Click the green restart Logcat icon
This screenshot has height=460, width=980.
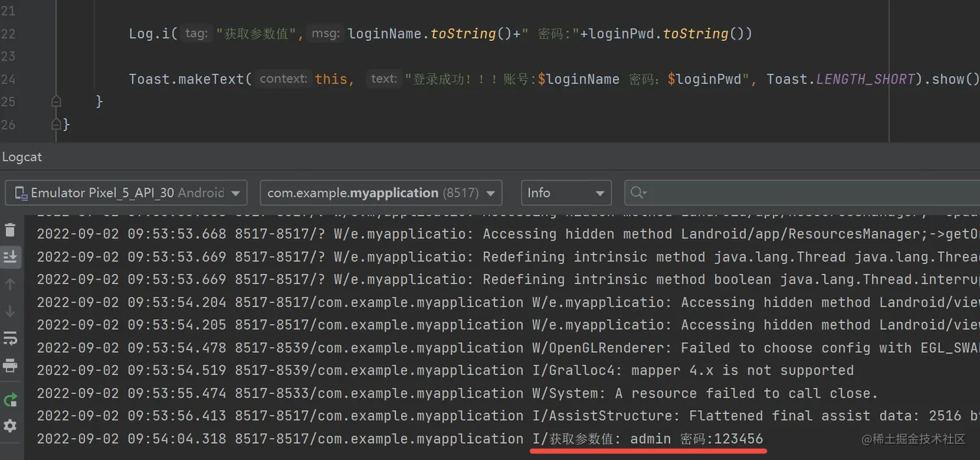(10, 400)
